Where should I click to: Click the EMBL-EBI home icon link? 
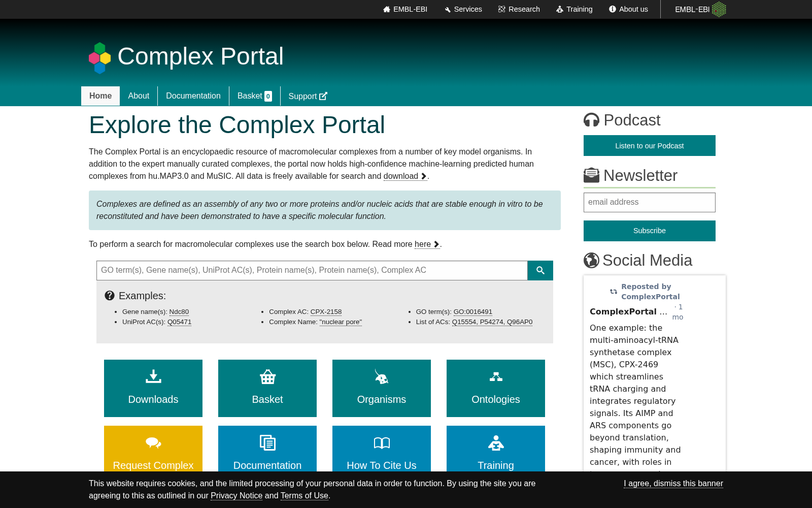point(405,9)
